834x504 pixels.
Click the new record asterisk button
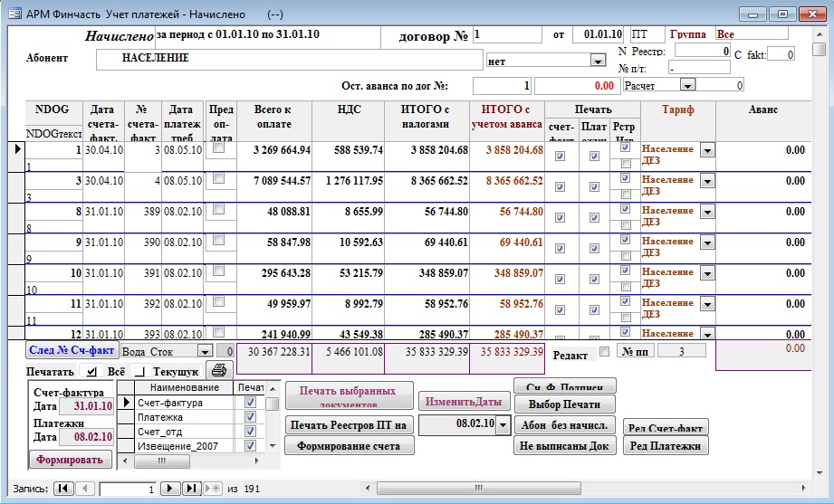[x=214, y=489]
